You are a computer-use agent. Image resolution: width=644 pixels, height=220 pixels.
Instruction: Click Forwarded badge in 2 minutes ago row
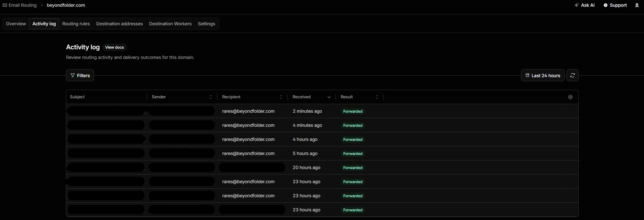[x=353, y=111]
